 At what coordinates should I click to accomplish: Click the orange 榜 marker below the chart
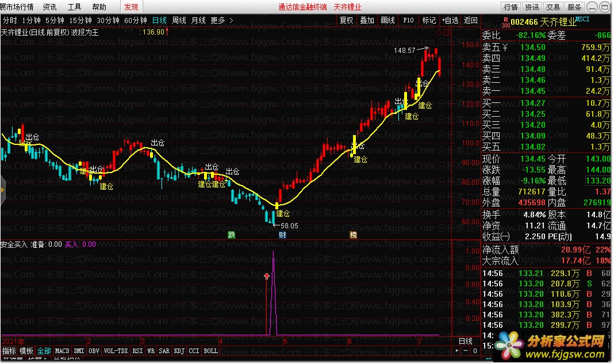(353, 235)
